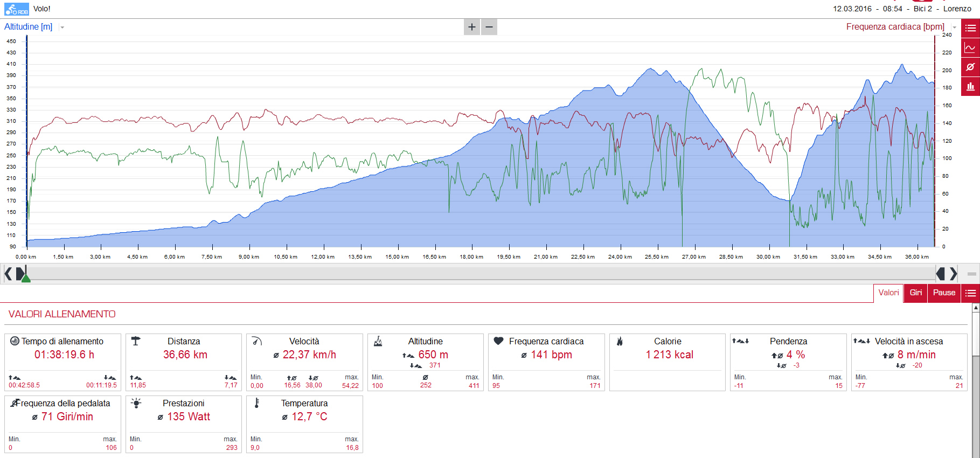Image resolution: width=980 pixels, height=458 pixels.
Task: Click the vertical scrollbar thumb
Action: 976,334
